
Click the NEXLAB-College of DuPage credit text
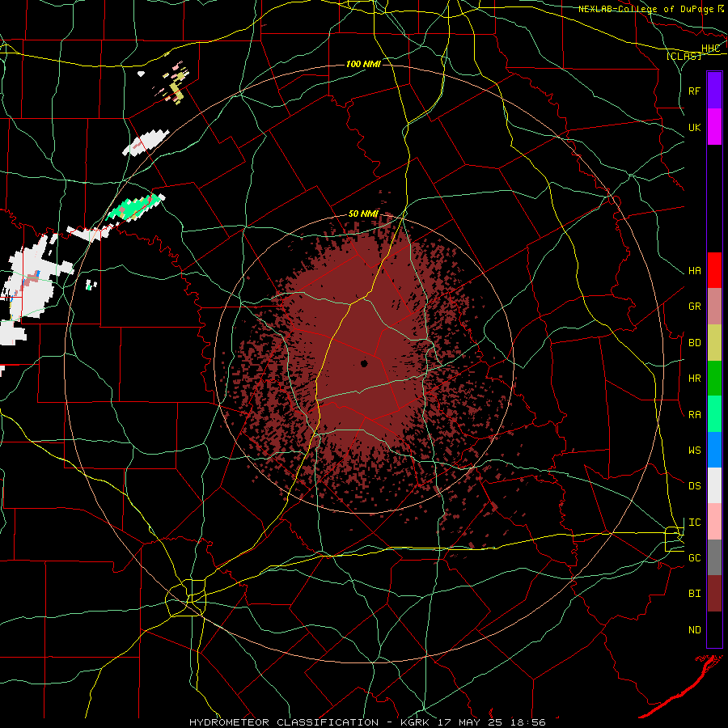click(x=646, y=9)
